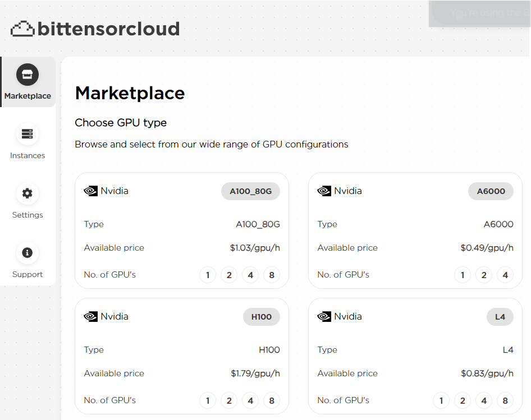The height and width of the screenshot is (420, 531).
Task: Open the Instances server icon in sidebar
Action: click(x=27, y=133)
